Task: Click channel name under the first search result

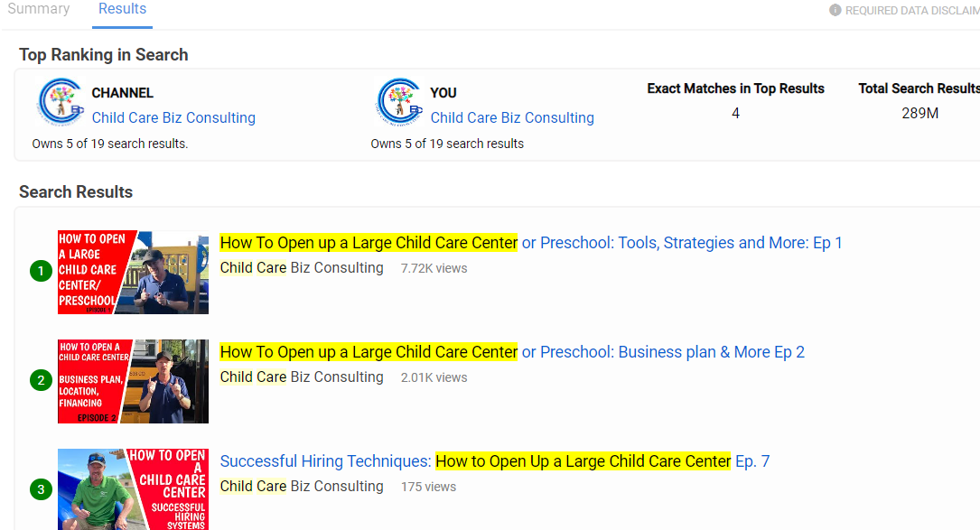Action: [x=302, y=268]
